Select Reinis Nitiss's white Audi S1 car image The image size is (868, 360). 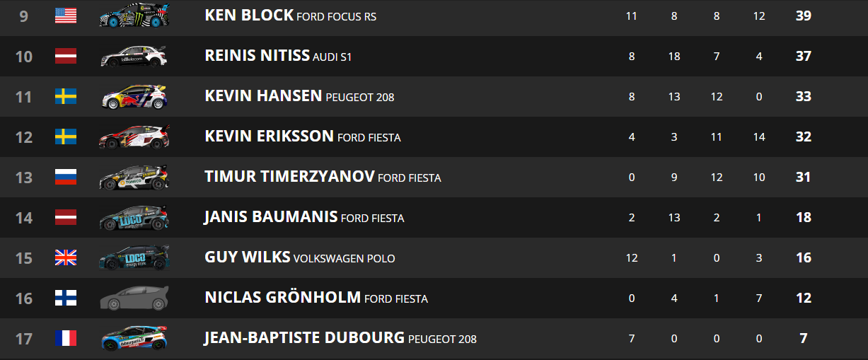coord(134,56)
